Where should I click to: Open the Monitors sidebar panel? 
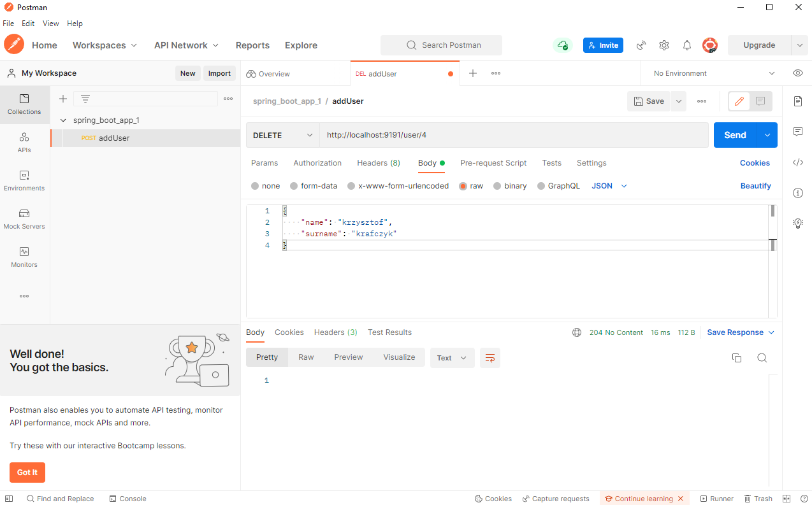click(x=24, y=257)
